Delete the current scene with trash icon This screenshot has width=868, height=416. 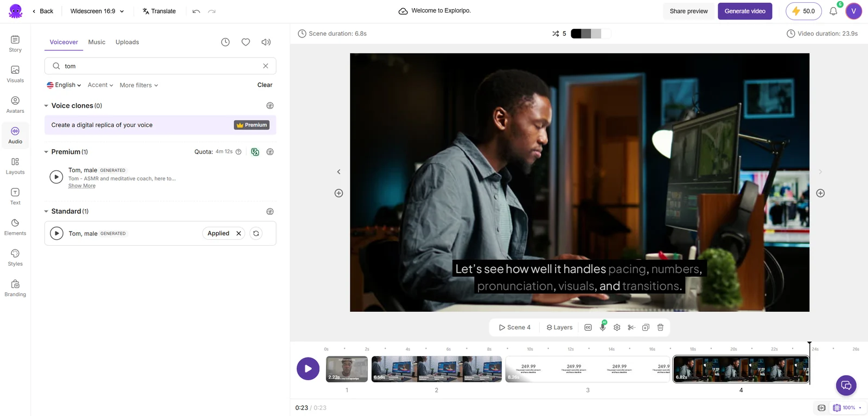pyautogui.click(x=660, y=328)
